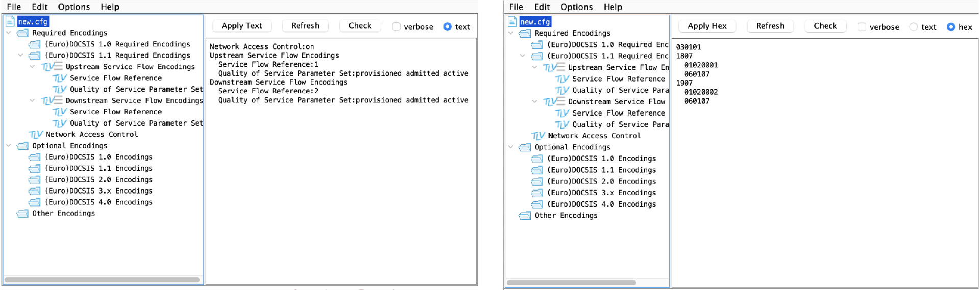Enable verbose checkbox in right window
This screenshot has width=980, height=290.
tap(862, 27)
